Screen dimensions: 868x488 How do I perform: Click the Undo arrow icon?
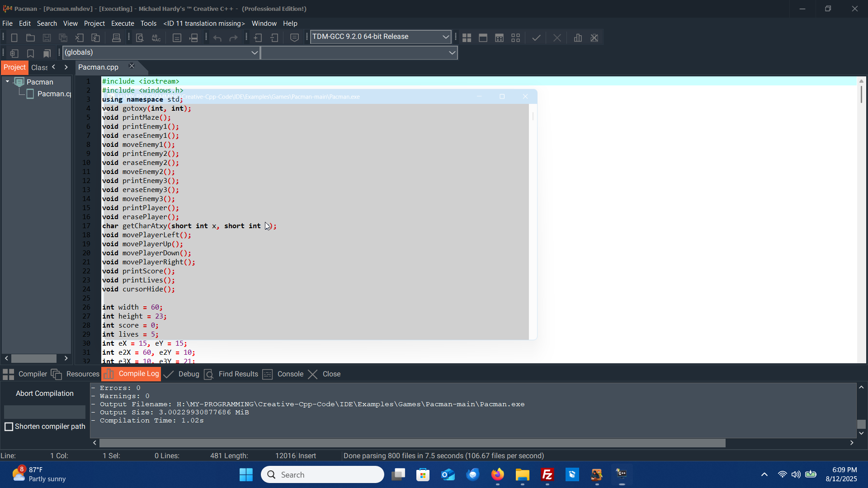point(217,38)
